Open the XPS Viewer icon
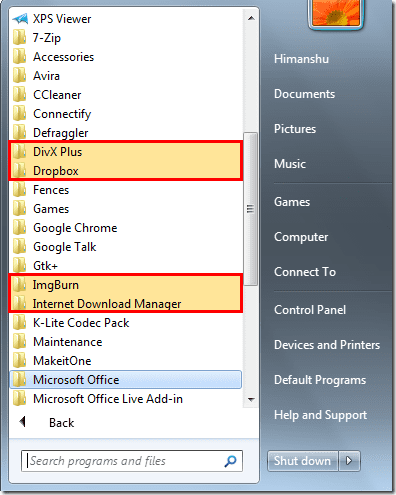 (x=20, y=19)
